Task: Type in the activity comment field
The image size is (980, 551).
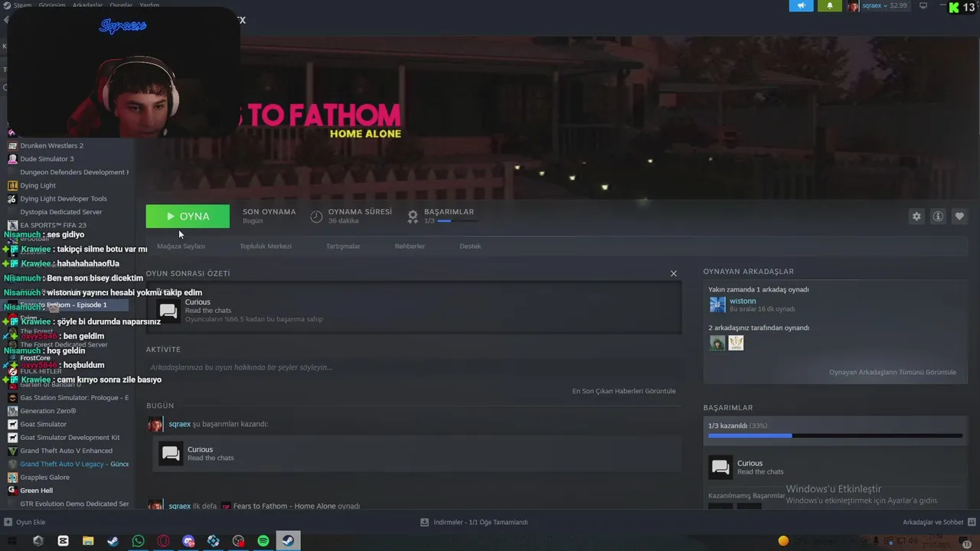Action: click(x=413, y=367)
